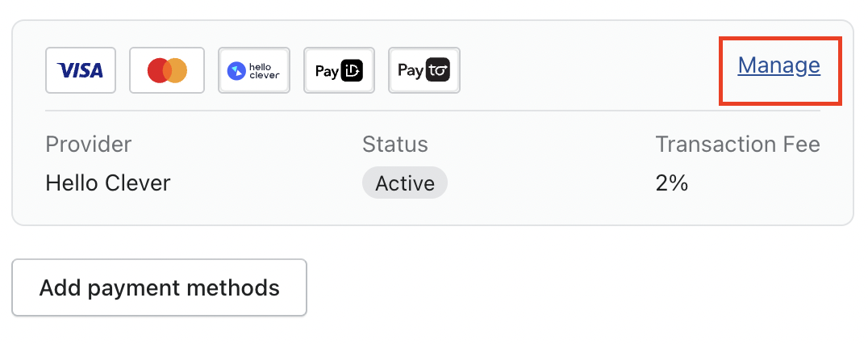Image resolution: width=868 pixels, height=344 pixels.
Task: Click the Visa card logo
Action: click(81, 71)
